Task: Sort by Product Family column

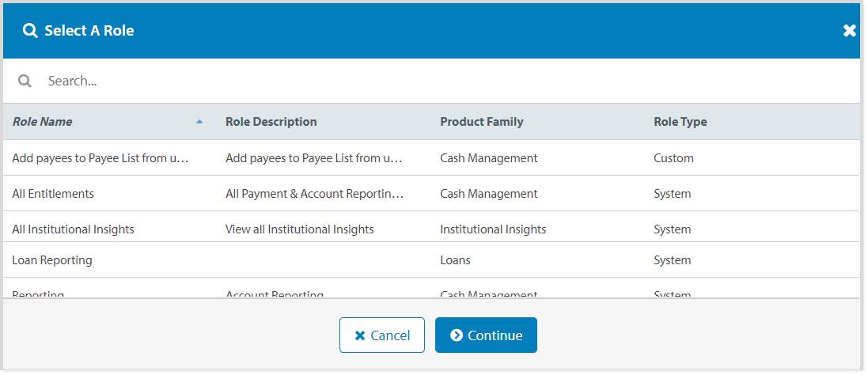Action: click(x=481, y=122)
